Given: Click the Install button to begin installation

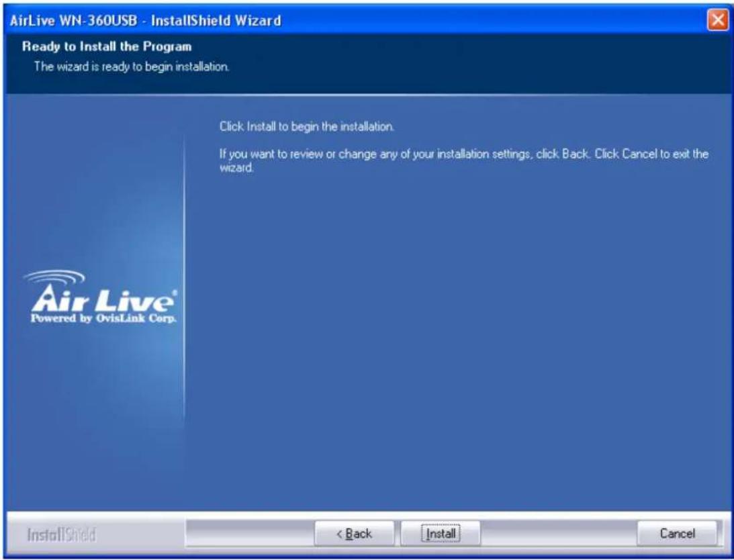Looking at the screenshot, I should [441, 533].
